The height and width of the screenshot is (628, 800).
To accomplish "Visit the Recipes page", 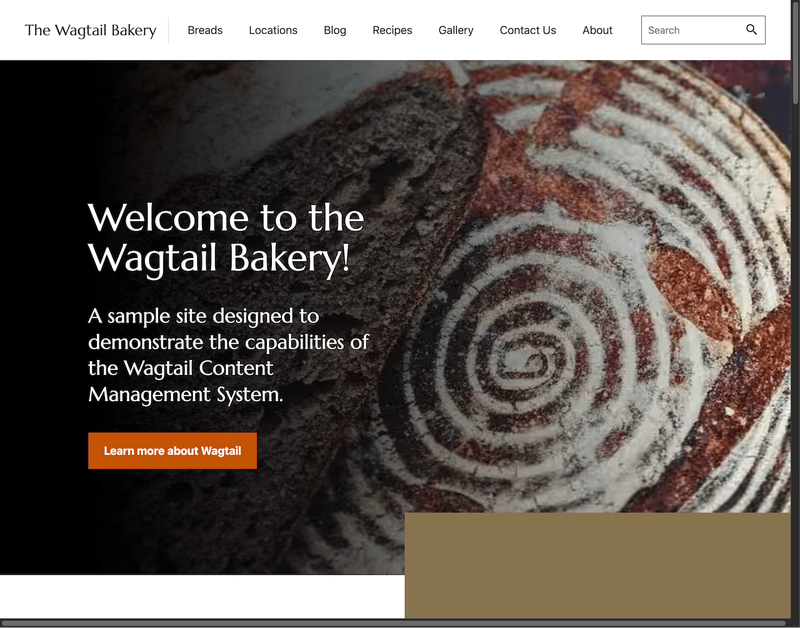I will point(392,30).
